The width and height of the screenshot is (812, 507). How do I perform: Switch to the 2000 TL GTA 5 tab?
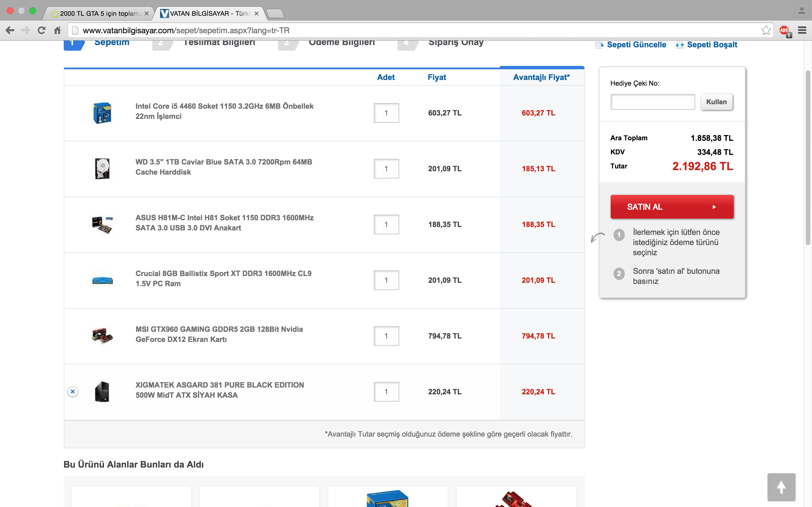[99, 14]
